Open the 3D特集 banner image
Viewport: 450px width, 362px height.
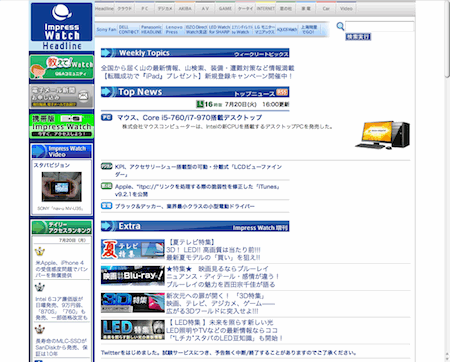pyautogui.click(x=133, y=303)
